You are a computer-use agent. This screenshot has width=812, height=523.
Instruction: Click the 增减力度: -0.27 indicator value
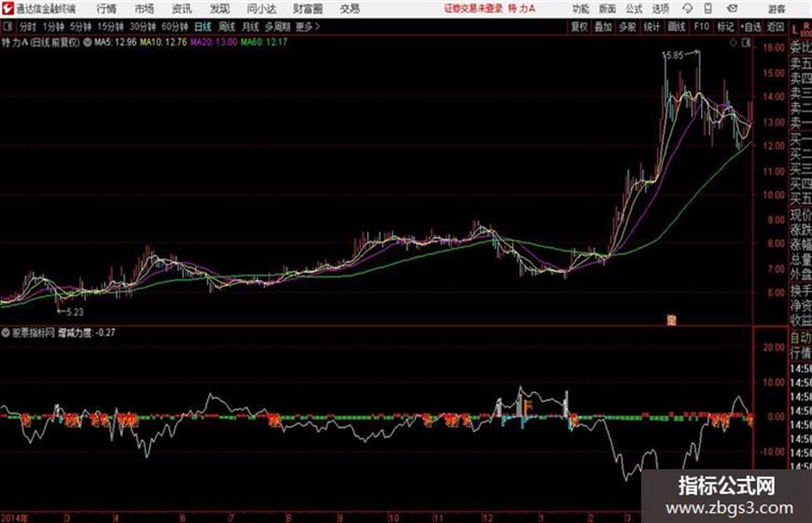pyautogui.click(x=87, y=332)
